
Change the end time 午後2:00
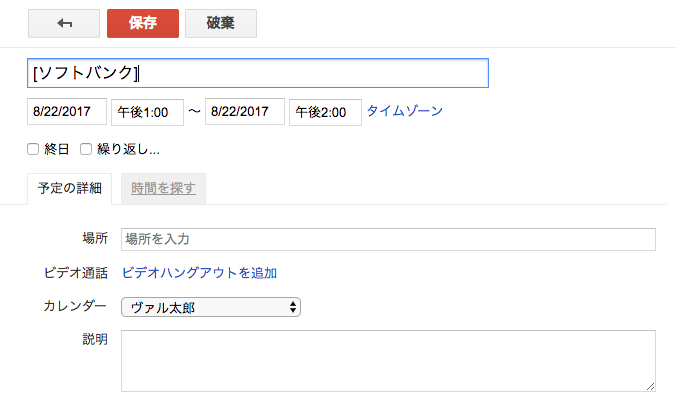point(325,113)
